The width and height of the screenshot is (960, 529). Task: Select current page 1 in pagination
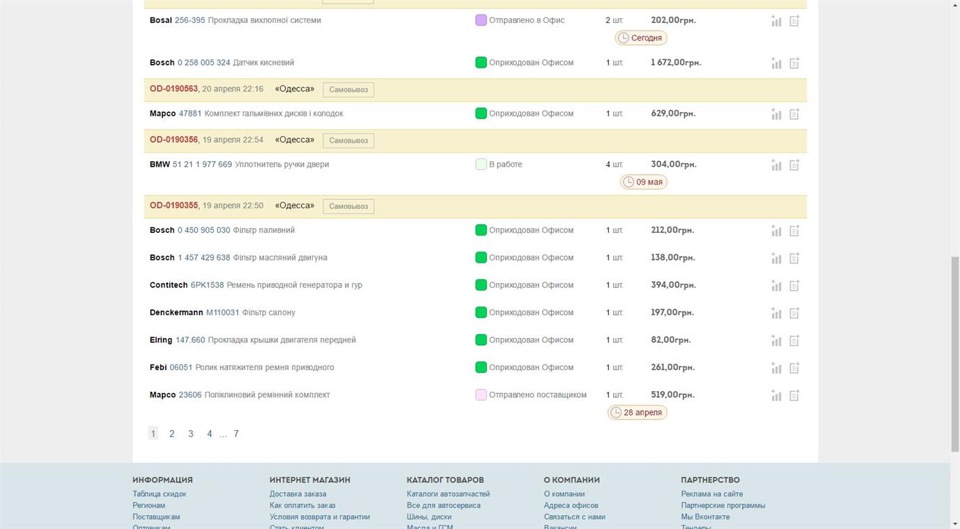(x=153, y=433)
